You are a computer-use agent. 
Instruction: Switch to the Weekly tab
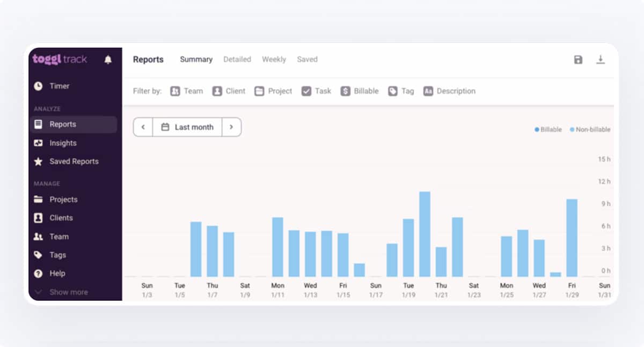coord(274,60)
